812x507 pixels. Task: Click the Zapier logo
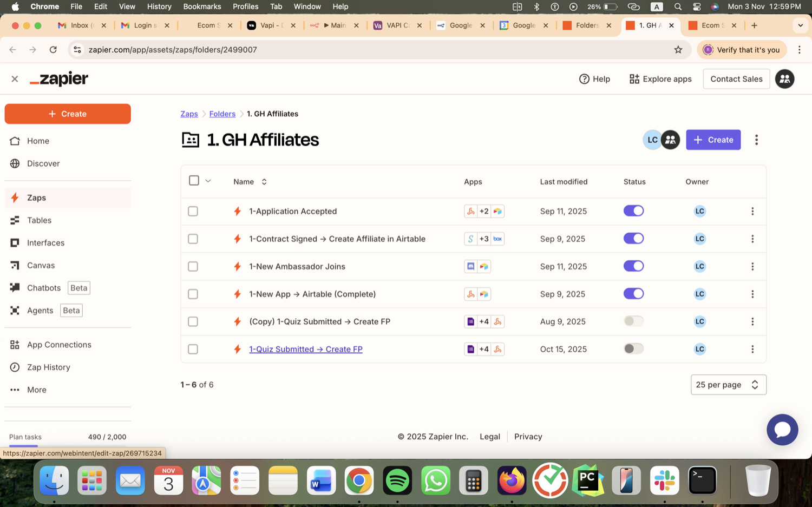[59, 79]
